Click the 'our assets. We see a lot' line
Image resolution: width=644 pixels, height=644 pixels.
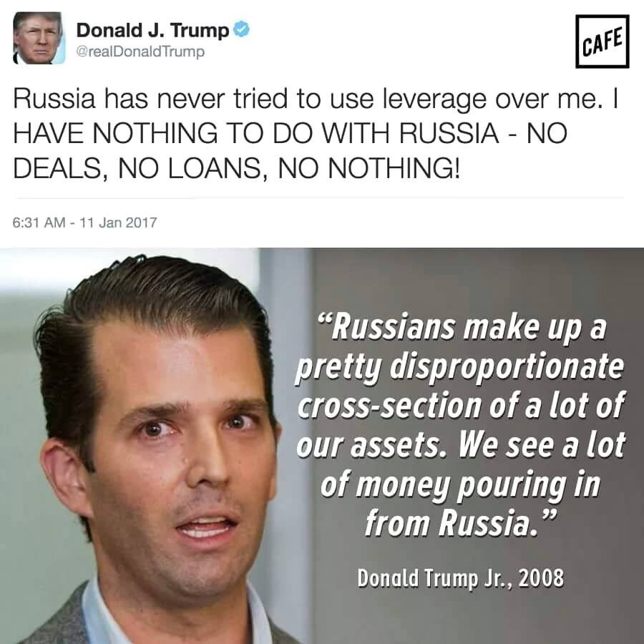[461, 445]
